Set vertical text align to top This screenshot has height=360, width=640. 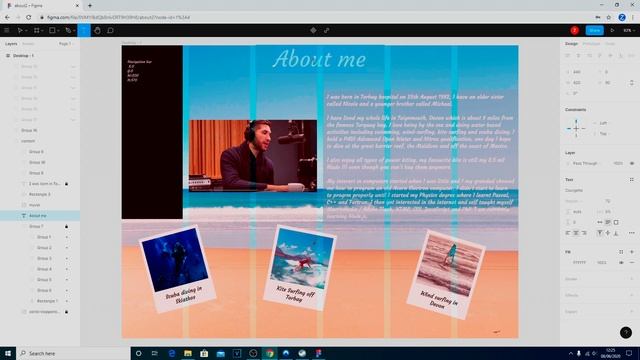coord(600,233)
